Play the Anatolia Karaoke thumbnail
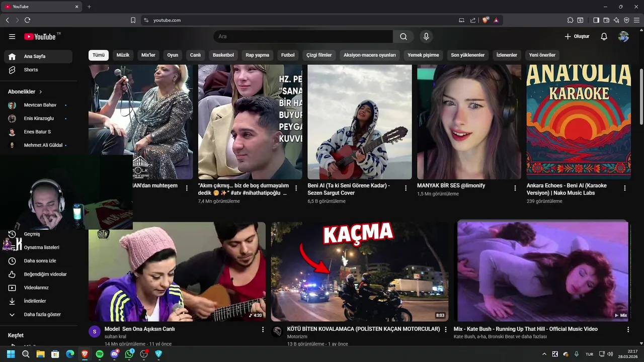 579,122
